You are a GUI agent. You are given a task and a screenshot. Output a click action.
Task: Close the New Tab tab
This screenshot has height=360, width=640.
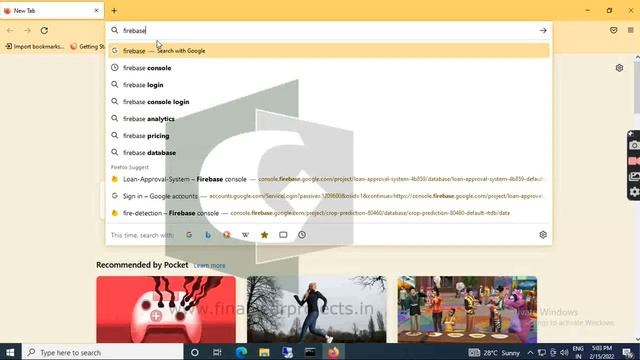96,11
